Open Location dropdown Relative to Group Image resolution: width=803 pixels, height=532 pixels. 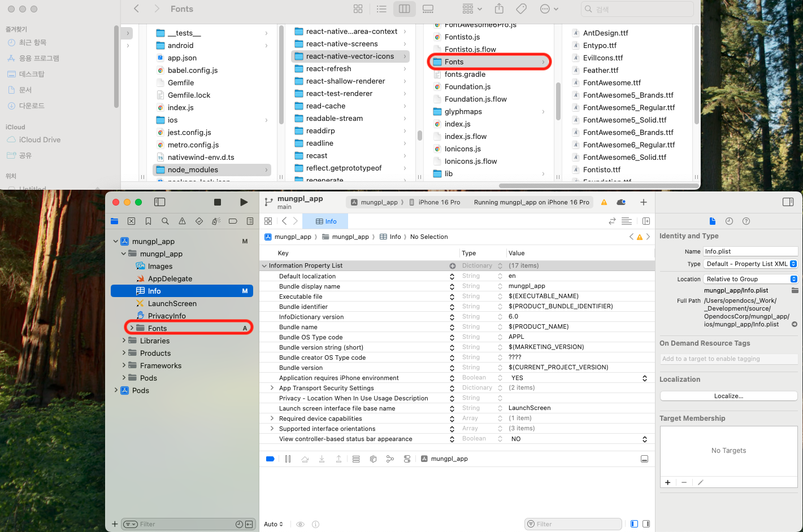(750, 279)
